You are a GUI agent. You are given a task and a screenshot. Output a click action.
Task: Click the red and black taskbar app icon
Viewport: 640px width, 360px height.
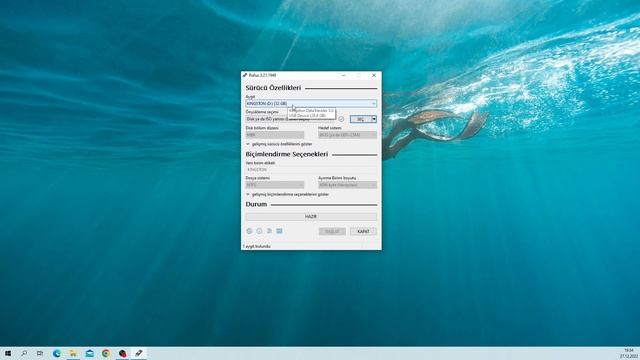tap(122, 353)
